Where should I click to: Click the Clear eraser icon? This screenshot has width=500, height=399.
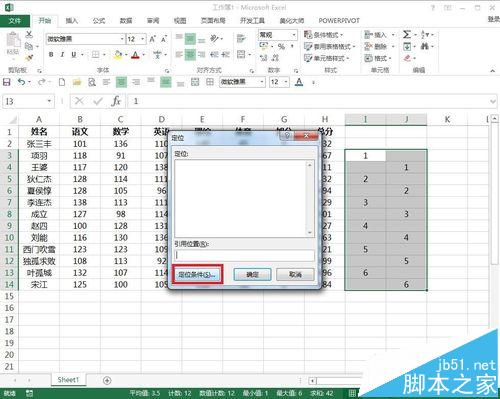coord(407,58)
